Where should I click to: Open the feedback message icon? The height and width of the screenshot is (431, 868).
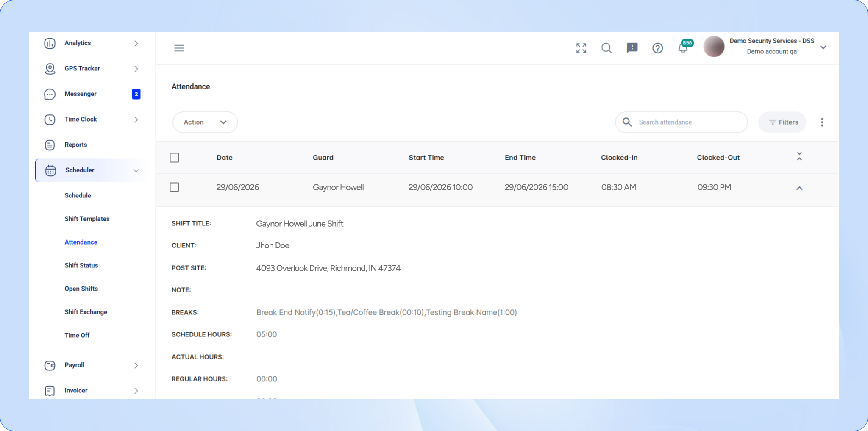click(632, 48)
